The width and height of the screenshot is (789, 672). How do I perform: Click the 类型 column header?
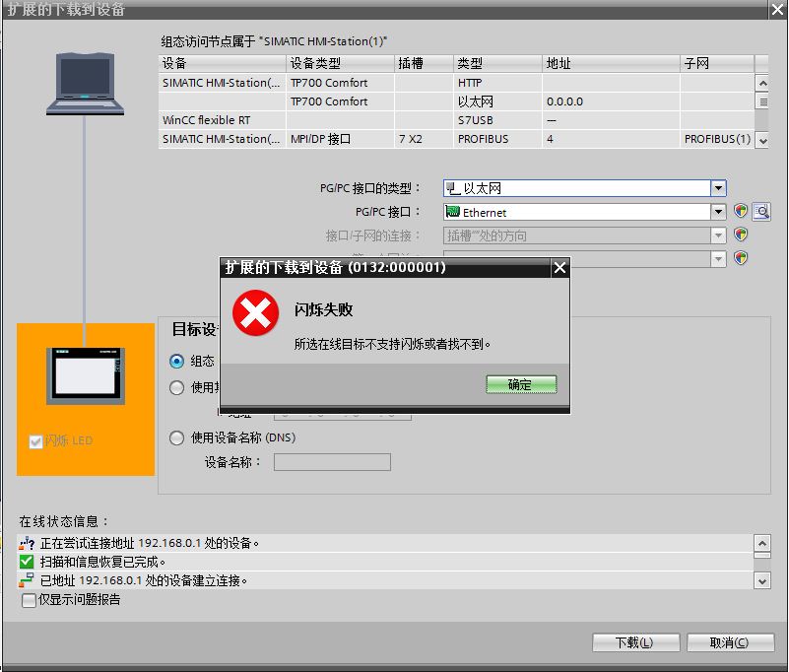point(497,63)
